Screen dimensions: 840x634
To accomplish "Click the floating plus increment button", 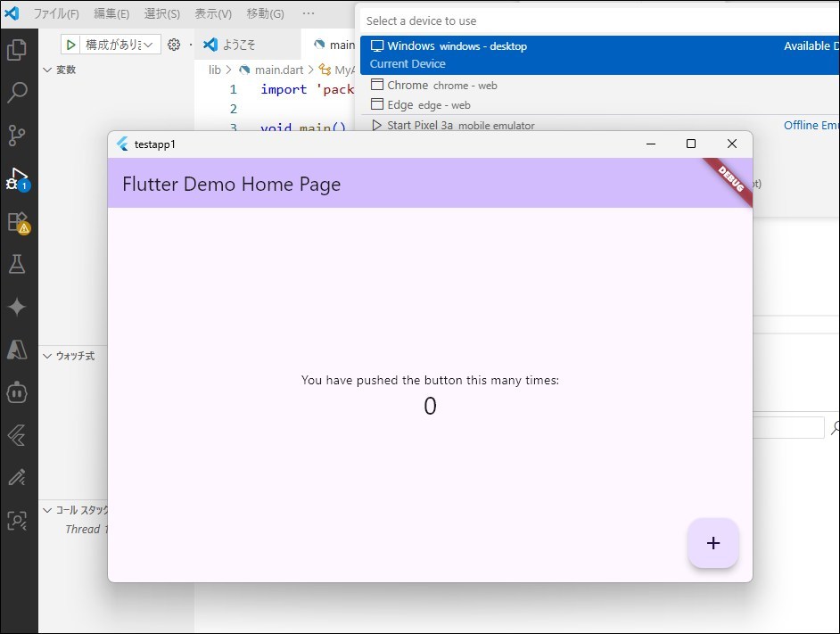I will click(x=713, y=543).
